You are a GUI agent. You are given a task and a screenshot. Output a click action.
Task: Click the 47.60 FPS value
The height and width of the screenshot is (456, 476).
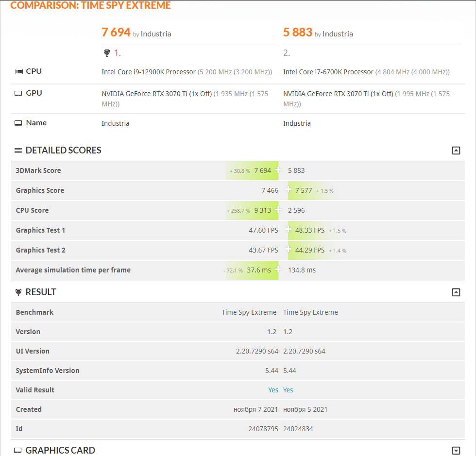click(x=263, y=230)
